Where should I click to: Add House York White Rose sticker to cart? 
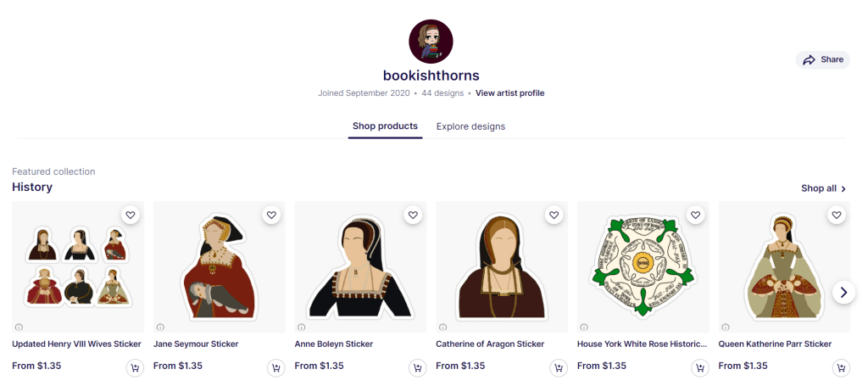click(x=699, y=367)
